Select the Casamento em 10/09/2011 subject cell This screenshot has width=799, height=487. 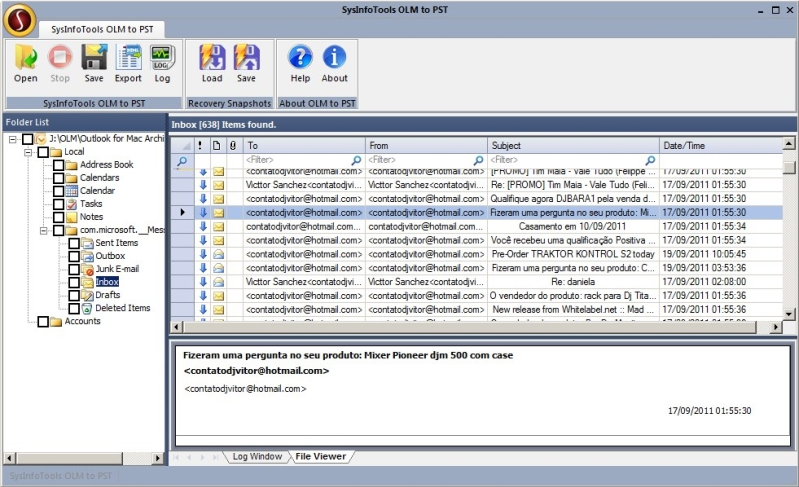[x=573, y=227]
